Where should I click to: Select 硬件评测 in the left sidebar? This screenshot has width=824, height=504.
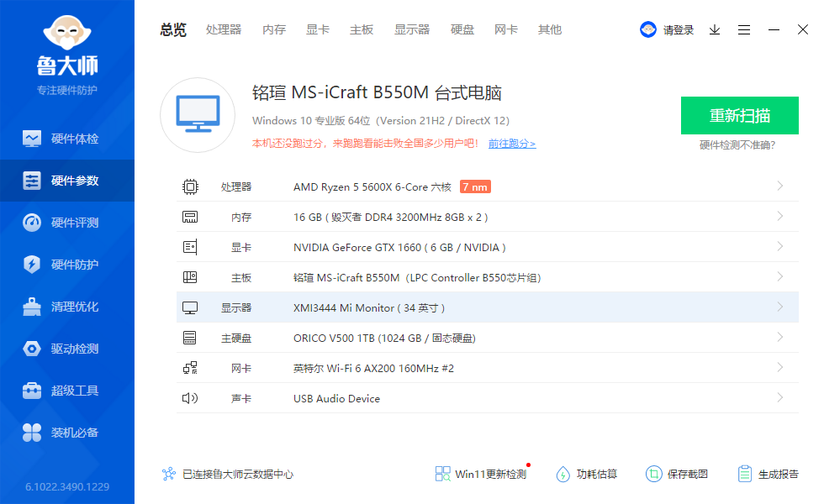coord(67,223)
